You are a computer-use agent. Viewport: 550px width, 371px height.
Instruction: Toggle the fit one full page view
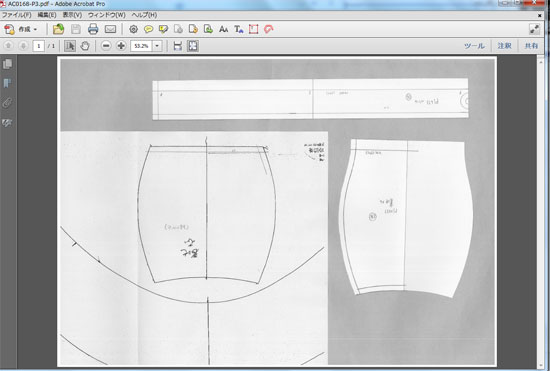[x=193, y=46]
